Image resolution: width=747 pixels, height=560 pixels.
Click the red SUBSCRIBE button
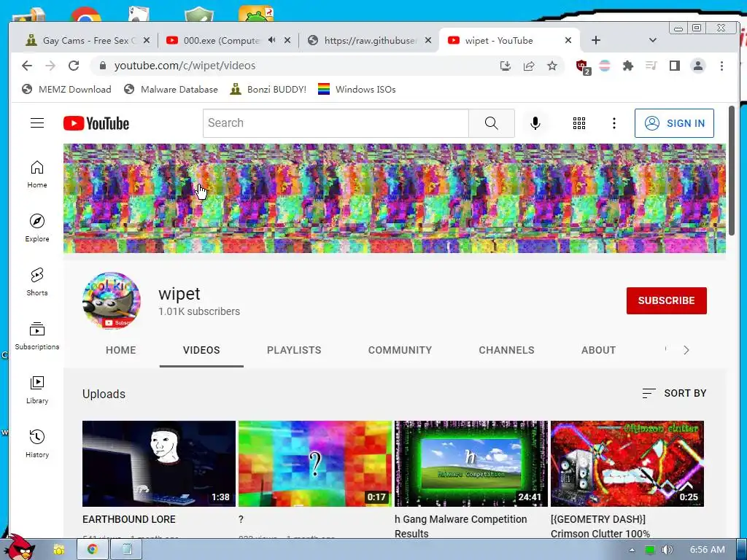(x=667, y=300)
